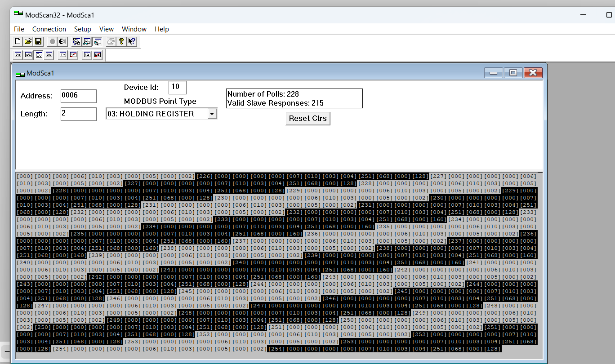The image size is (615, 364).
Task: Select 64-bit double format icon
Action: 87,55
